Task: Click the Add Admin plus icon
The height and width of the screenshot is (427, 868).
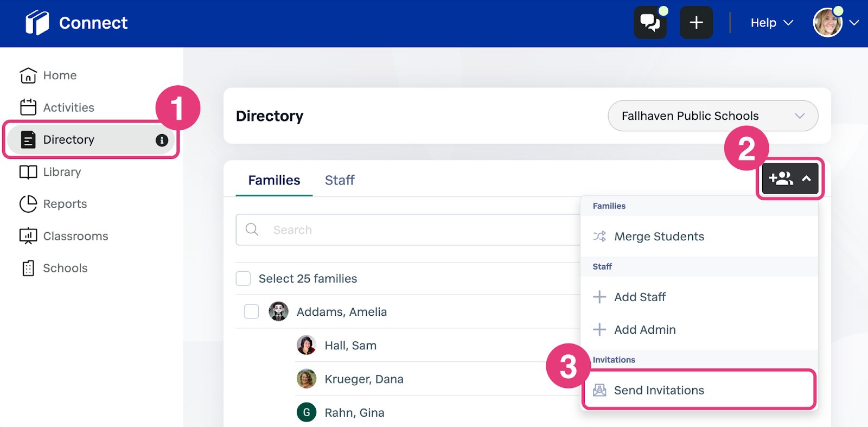Action: (599, 329)
